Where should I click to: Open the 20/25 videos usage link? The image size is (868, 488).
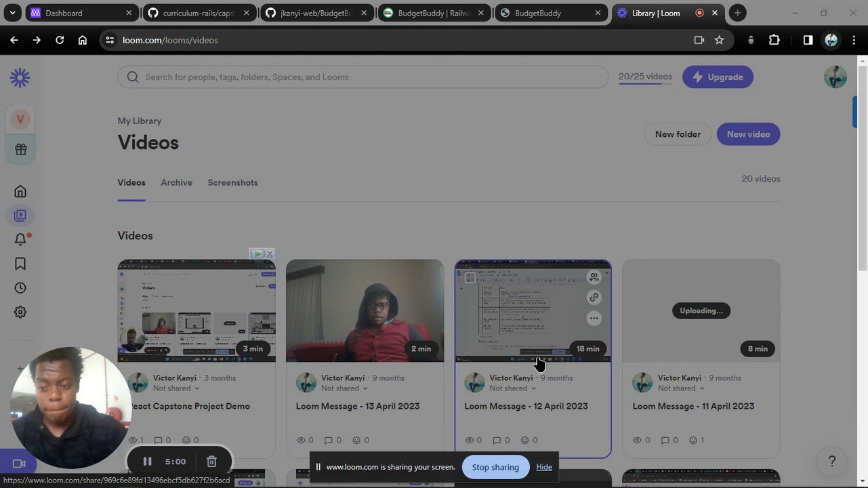(645, 77)
